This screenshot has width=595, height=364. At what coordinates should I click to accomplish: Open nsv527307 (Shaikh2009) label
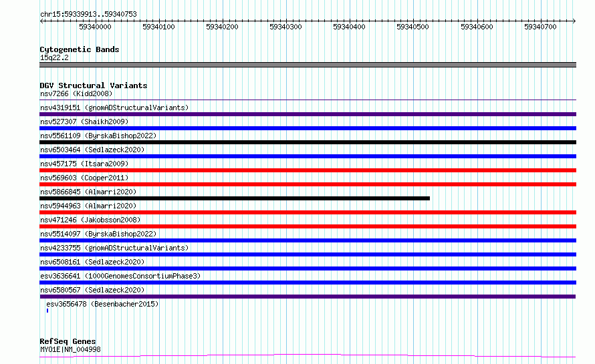(x=84, y=122)
